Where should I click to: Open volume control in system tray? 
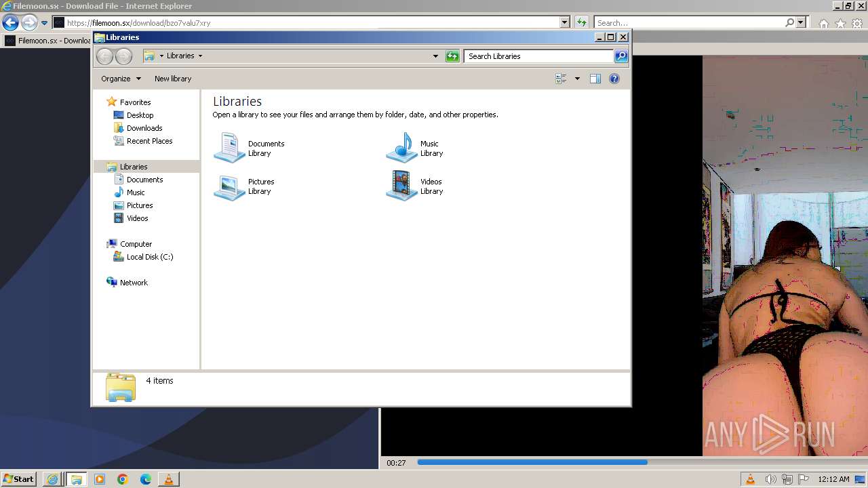pyautogui.click(x=771, y=479)
